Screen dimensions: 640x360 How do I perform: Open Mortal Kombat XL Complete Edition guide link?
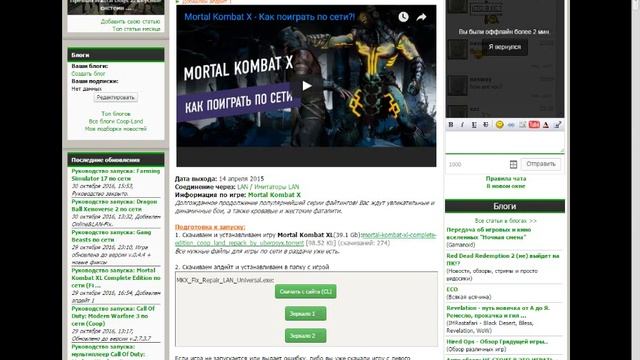pyautogui.click(x=116, y=278)
